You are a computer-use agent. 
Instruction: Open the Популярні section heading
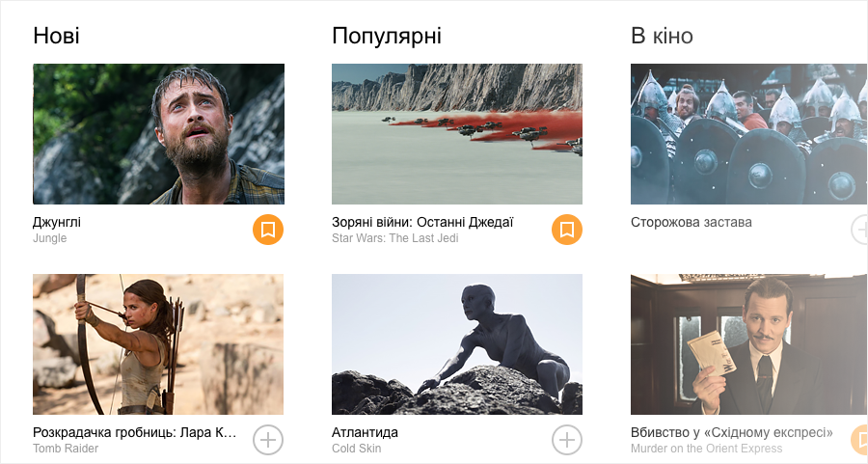(x=387, y=37)
